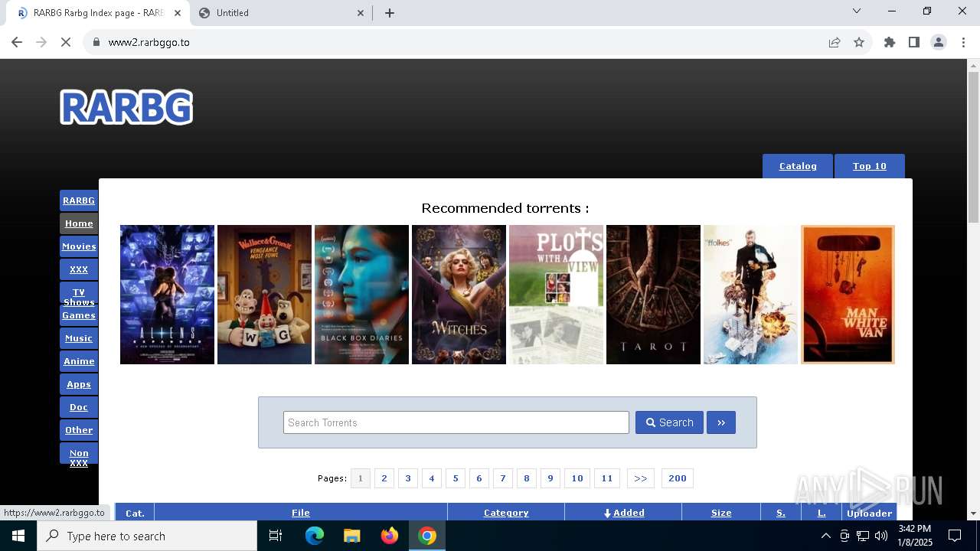
Task: Open the Chrome profile avatar
Action: [x=939, y=42]
